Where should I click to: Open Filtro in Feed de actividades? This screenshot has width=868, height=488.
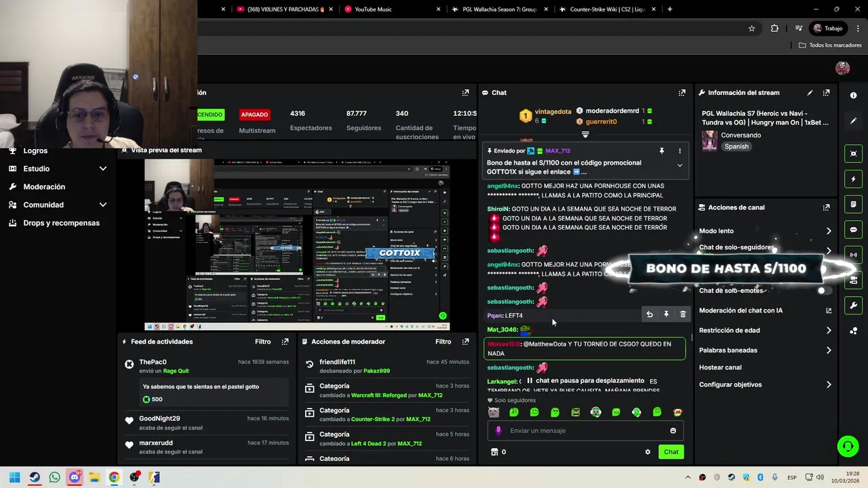point(262,342)
